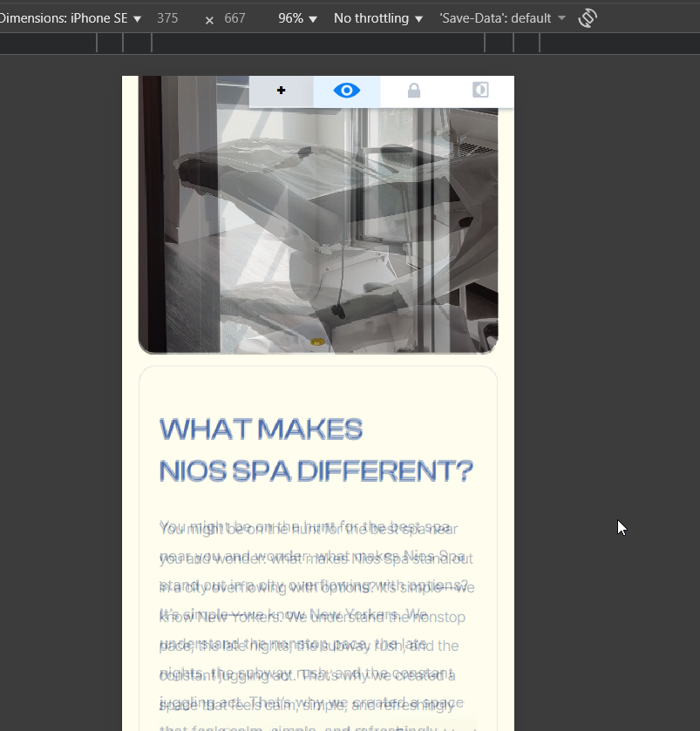Open the 96% zoom dropdown
This screenshot has width=700, height=731.
coord(297,18)
